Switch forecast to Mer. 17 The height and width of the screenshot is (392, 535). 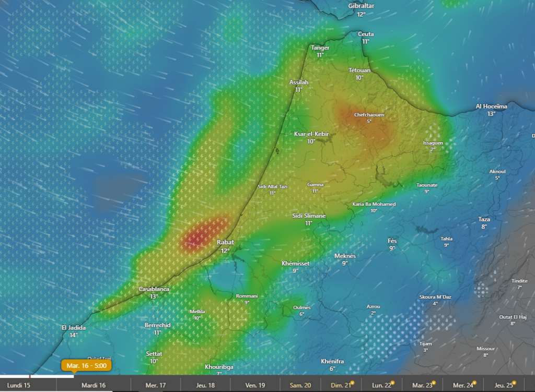tap(155, 385)
